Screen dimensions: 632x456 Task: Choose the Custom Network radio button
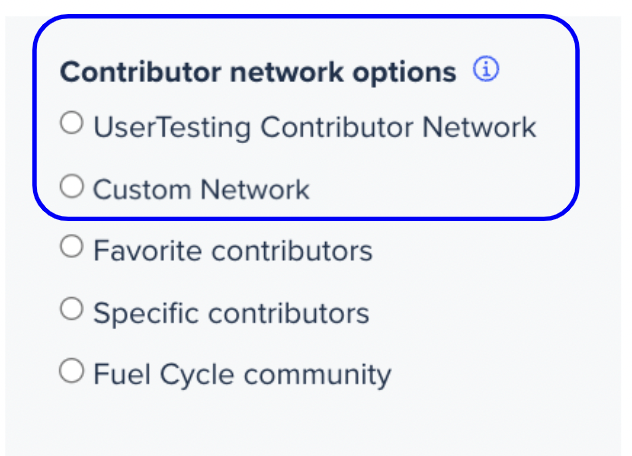(x=72, y=186)
